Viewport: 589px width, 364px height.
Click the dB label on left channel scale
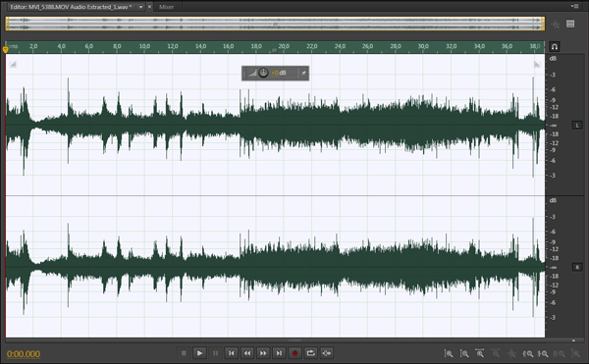pos(553,59)
